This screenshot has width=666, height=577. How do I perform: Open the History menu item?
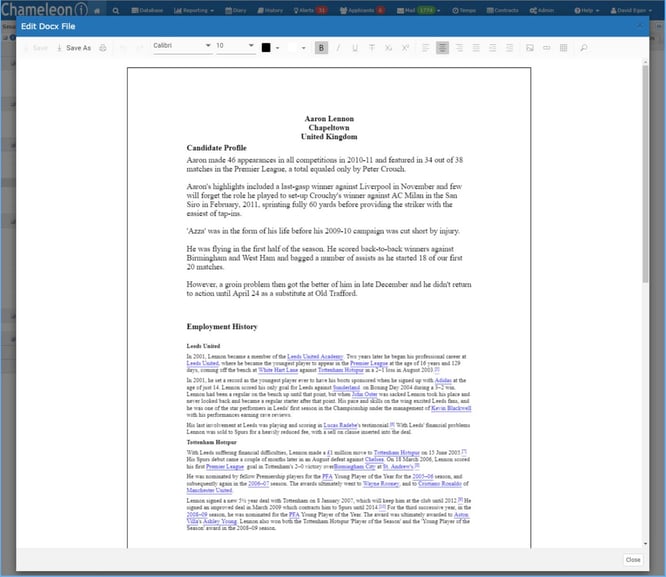coord(270,11)
